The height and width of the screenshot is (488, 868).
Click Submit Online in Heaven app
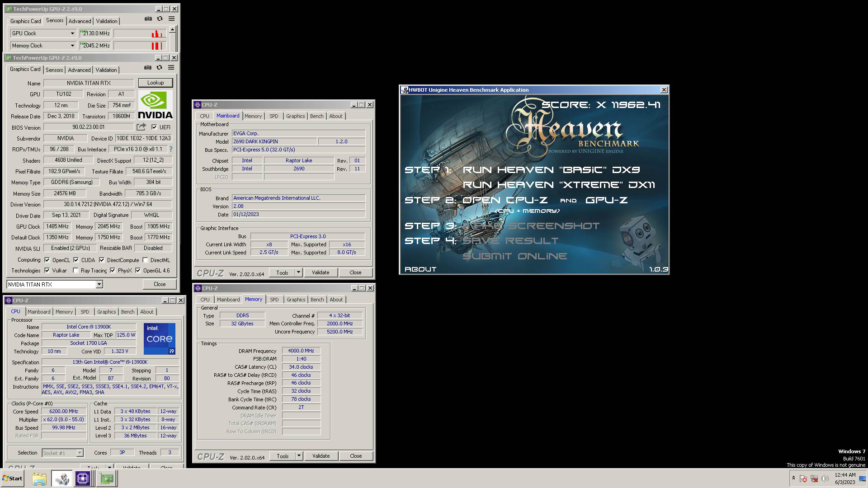(x=514, y=256)
